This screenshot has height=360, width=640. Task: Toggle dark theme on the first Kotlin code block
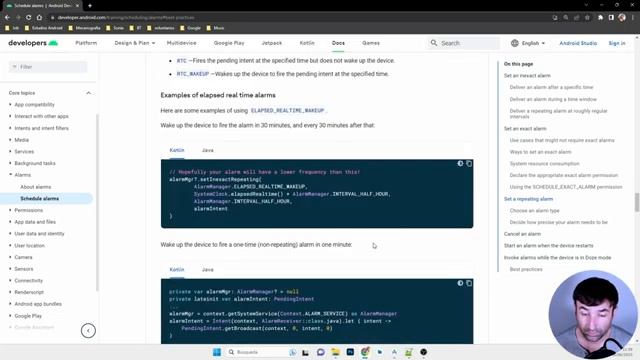pyautogui.click(x=460, y=164)
